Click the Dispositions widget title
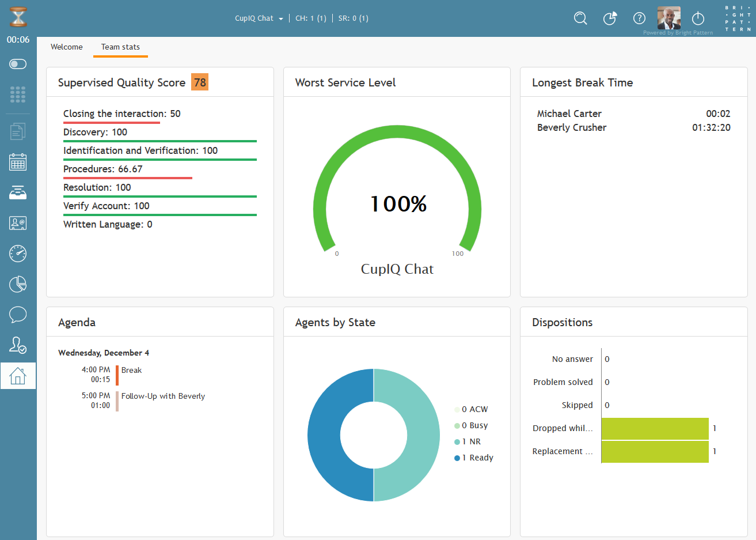Image resolution: width=756 pixels, height=540 pixels. pyautogui.click(x=562, y=322)
